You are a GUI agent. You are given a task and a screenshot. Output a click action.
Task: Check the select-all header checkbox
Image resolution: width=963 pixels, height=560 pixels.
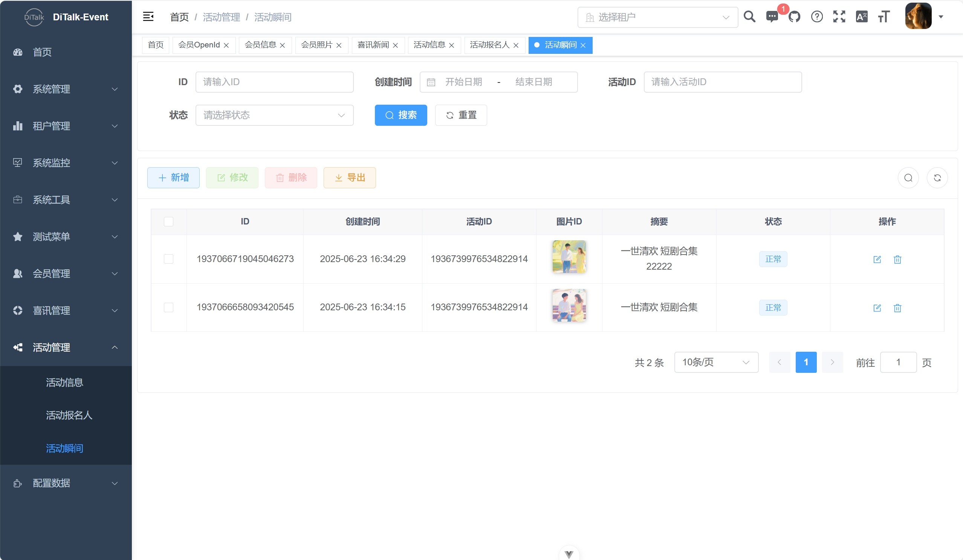(x=168, y=221)
